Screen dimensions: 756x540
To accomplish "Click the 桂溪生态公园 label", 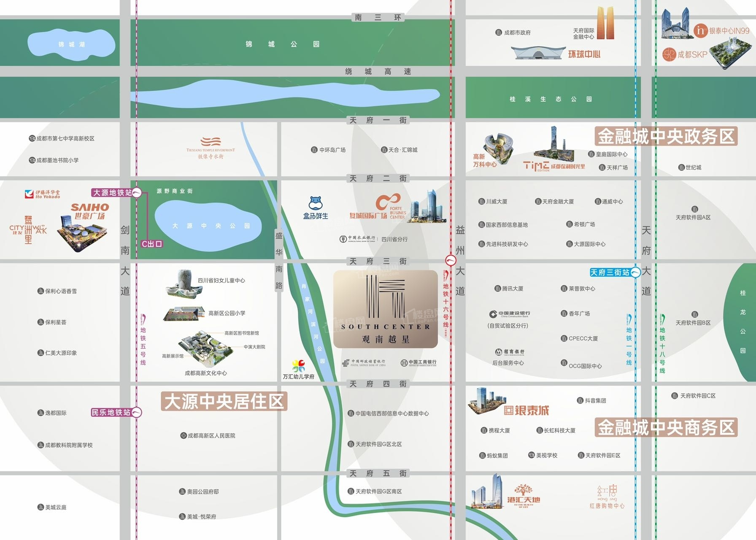I will coord(551,99).
